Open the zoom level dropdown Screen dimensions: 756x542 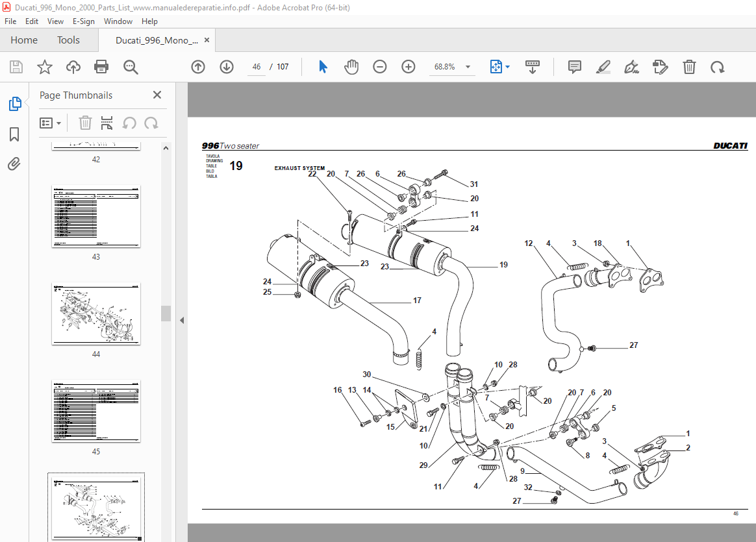pos(468,67)
